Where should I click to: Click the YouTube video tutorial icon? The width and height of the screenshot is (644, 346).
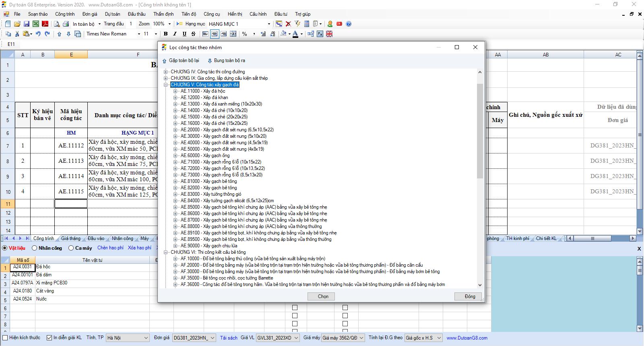[x=339, y=24]
